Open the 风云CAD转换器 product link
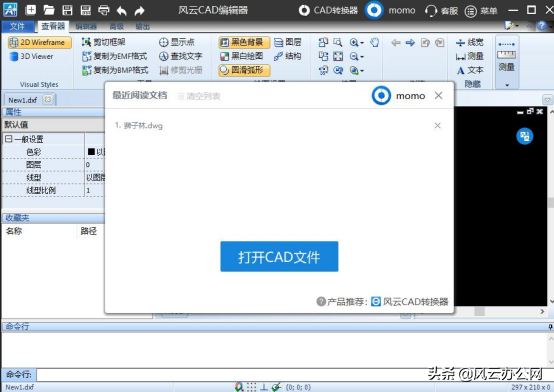 409,302
